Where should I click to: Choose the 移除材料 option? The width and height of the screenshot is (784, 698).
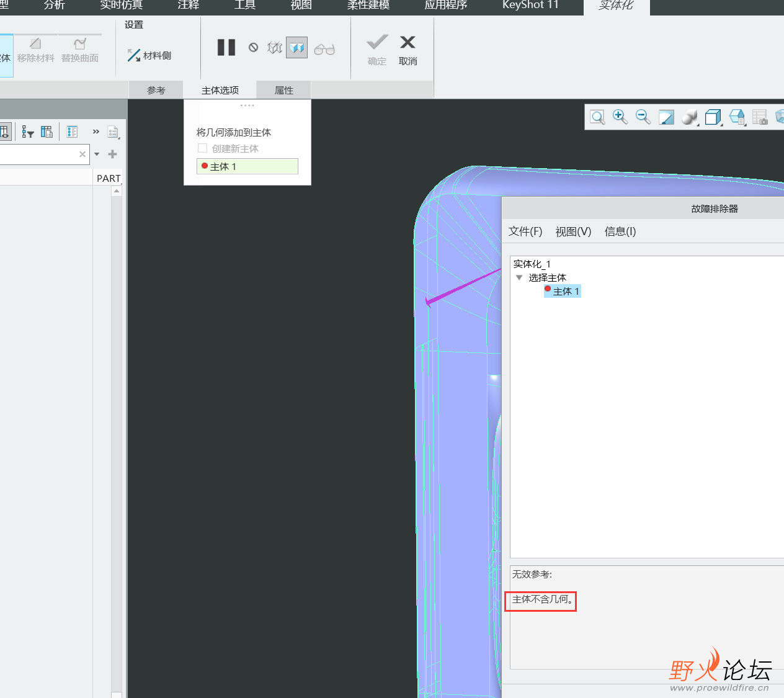click(36, 50)
